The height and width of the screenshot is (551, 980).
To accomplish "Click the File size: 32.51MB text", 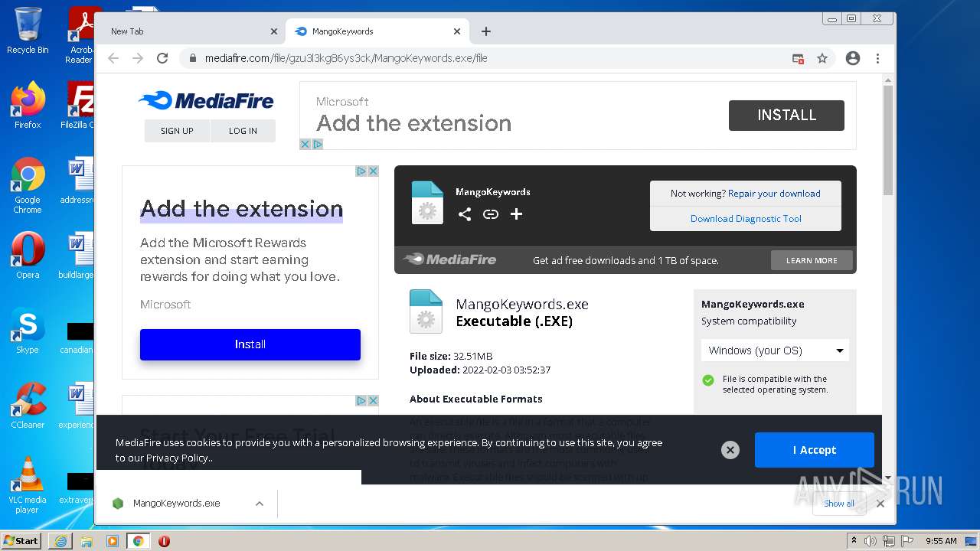I will pos(451,356).
